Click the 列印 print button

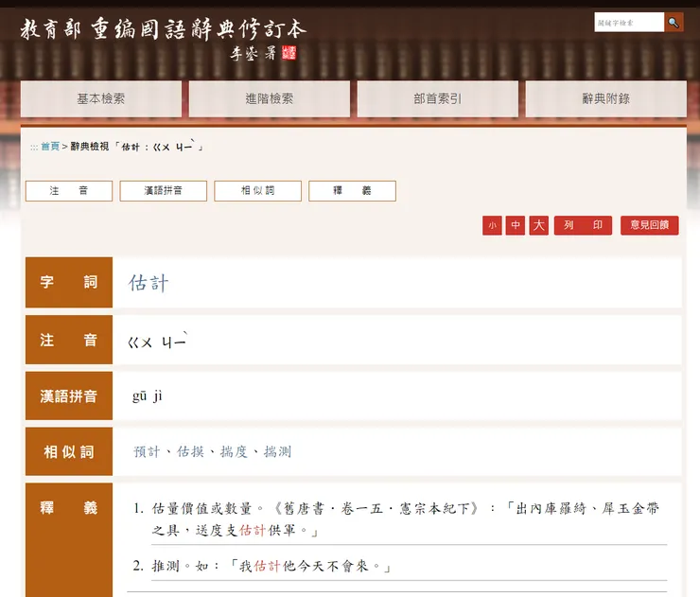pos(583,225)
